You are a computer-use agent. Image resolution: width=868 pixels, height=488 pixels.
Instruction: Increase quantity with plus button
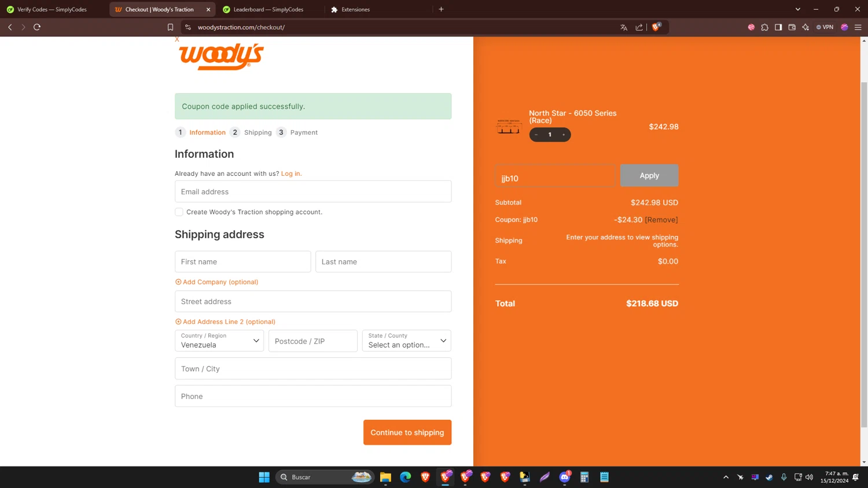(564, 135)
